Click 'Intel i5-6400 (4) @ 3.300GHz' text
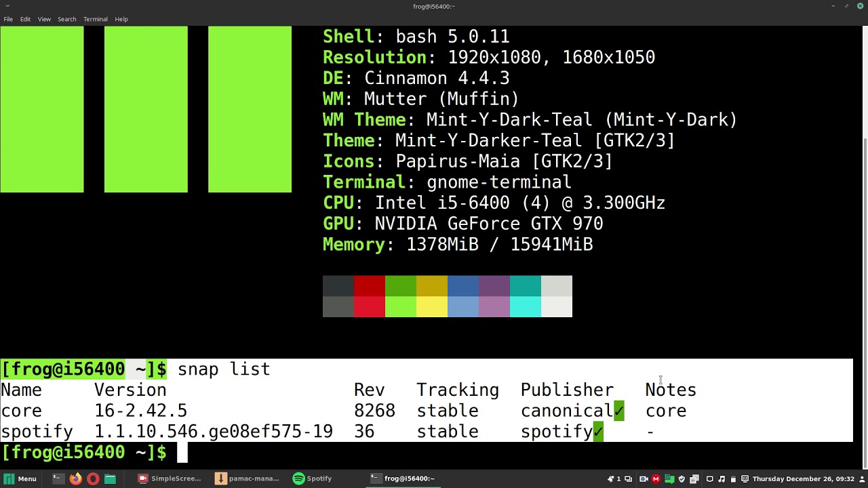This screenshot has height=488, width=868. click(520, 203)
